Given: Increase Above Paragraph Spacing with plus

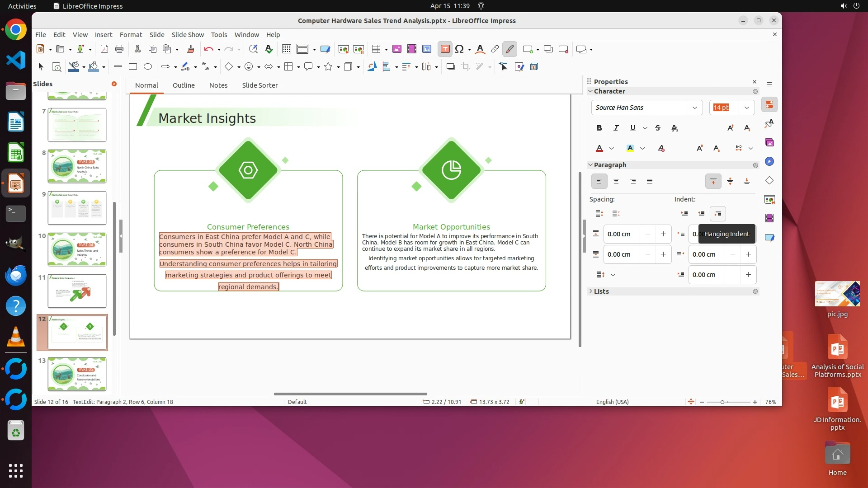Looking at the screenshot, I should pos(663,234).
